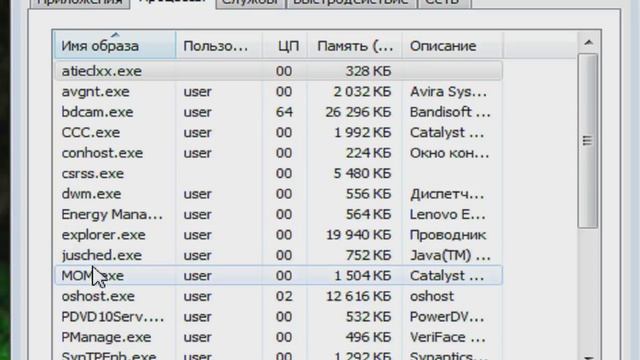This screenshot has height=360, width=640.
Task: Click memory value 328 КБ
Action: 368,71
